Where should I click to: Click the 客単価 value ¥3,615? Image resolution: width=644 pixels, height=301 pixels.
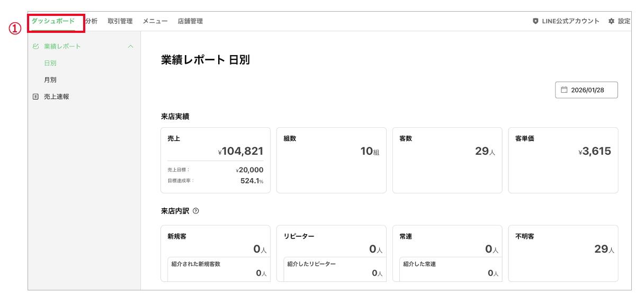click(595, 152)
